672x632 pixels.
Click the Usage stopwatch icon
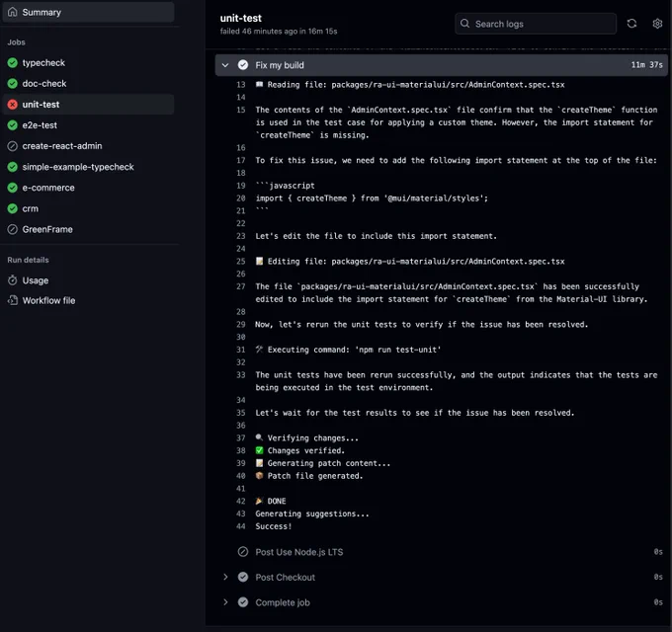(x=13, y=280)
